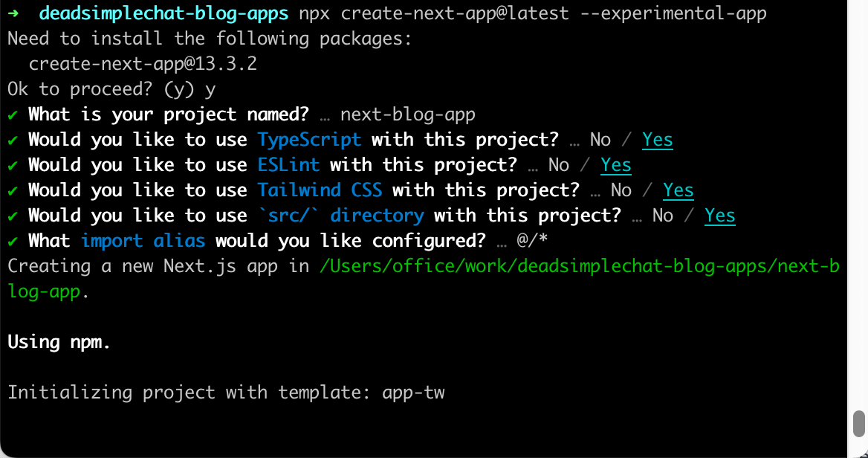Click the 'next-blog-app' project name answer
Image resolution: width=868 pixels, height=458 pixels.
[x=408, y=115]
